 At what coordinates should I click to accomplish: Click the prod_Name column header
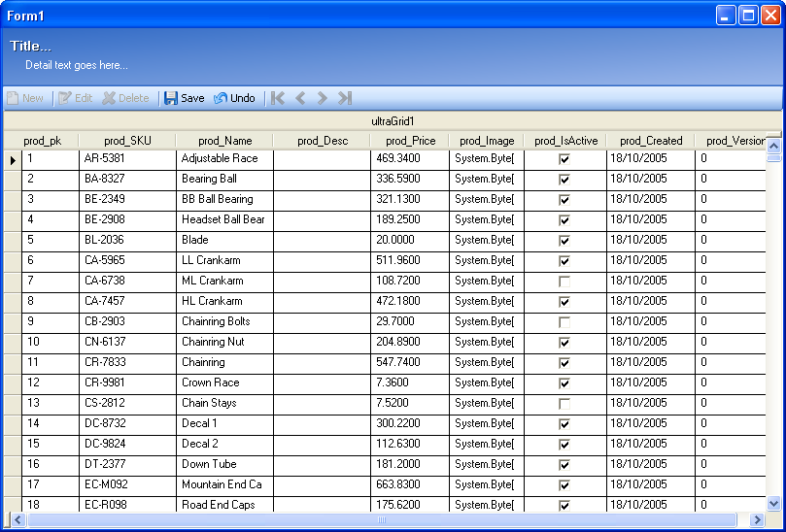click(x=224, y=141)
